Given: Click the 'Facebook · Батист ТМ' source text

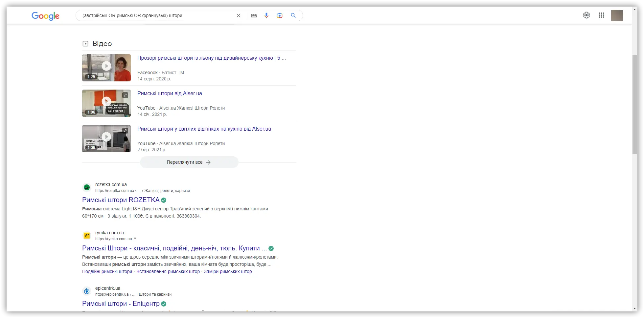Looking at the screenshot, I should [161, 73].
